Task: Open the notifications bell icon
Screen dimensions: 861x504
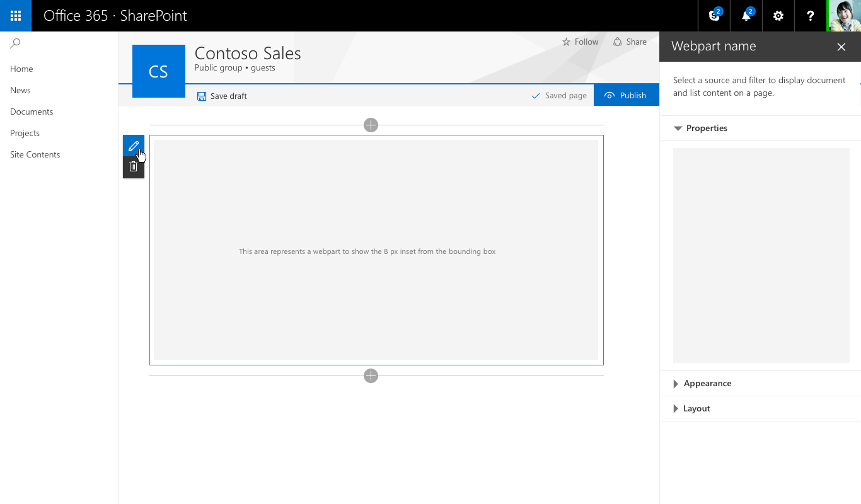Action: click(x=746, y=16)
